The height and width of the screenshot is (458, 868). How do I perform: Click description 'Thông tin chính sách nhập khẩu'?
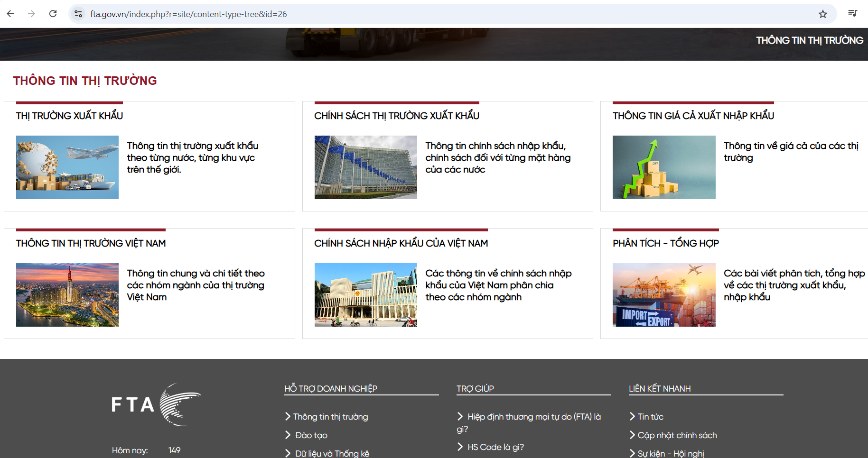pyautogui.click(x=498, y=157)
